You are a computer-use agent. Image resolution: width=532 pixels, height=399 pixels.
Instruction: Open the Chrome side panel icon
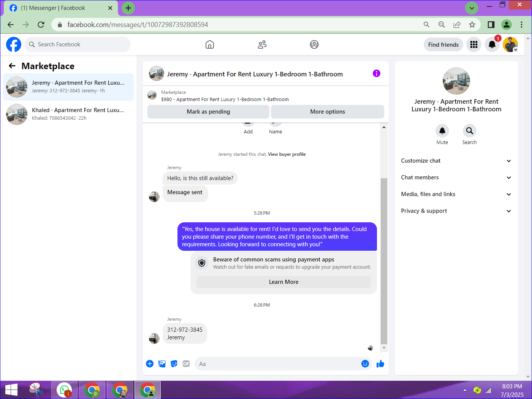click(x=491, y=25)
